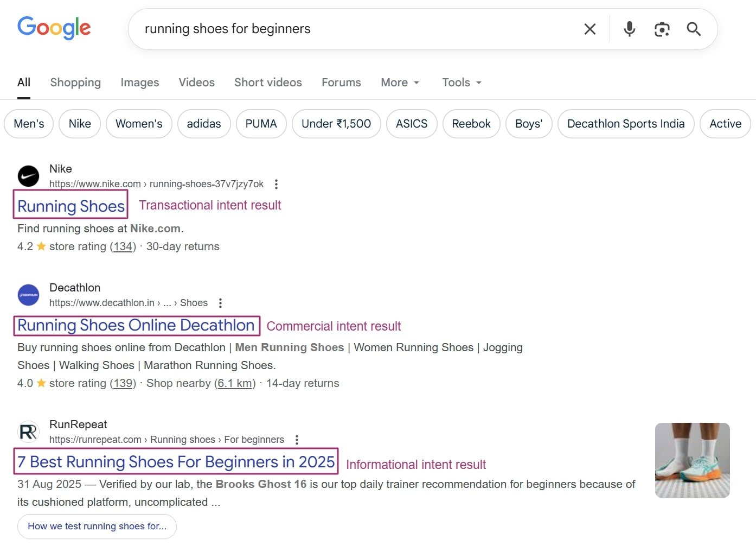Viewport: 756px width, 552px height.
Task: Clear the search query with the X icon
Action: click(590, 29)
